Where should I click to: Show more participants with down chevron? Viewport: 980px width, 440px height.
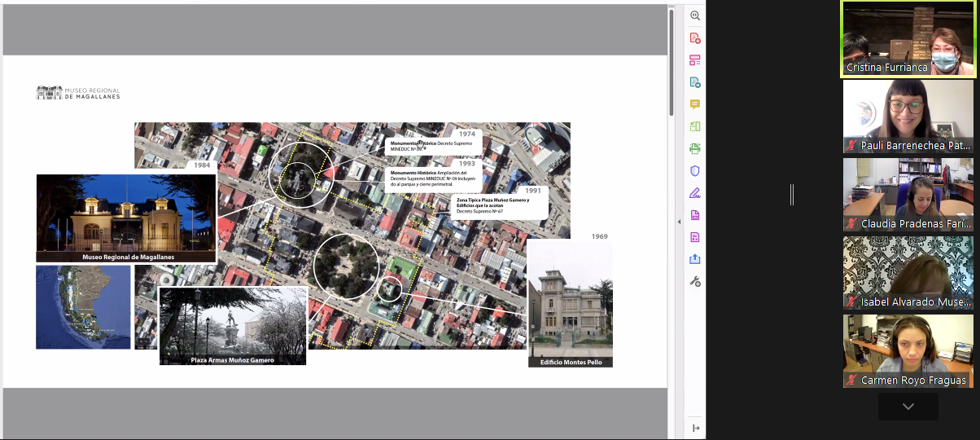[x=908, y=407]
